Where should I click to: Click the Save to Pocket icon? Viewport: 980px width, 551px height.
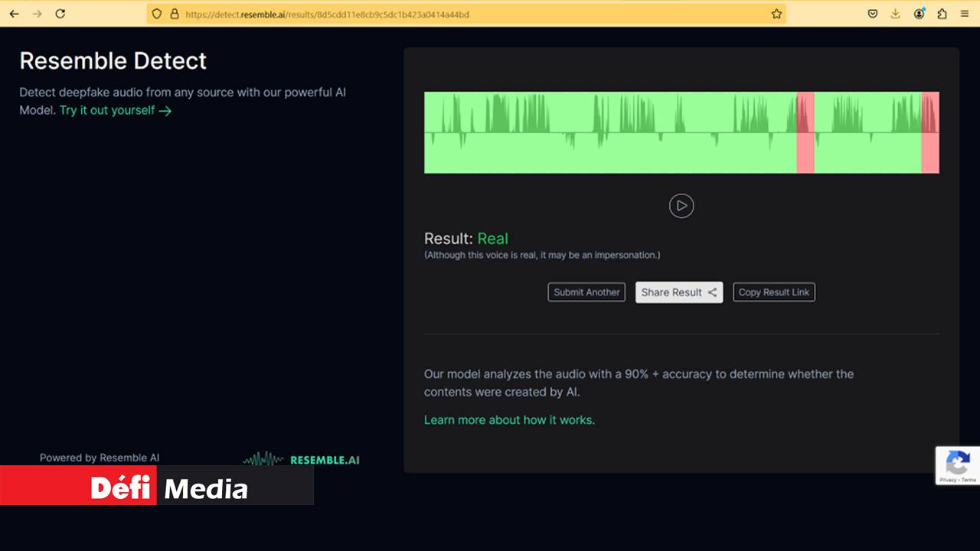[x=872, y=14]
